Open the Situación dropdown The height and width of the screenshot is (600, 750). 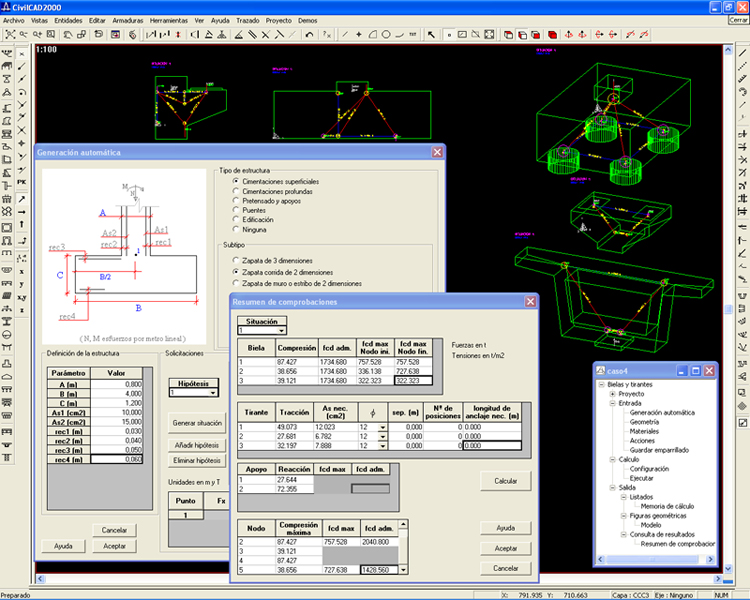280,329
